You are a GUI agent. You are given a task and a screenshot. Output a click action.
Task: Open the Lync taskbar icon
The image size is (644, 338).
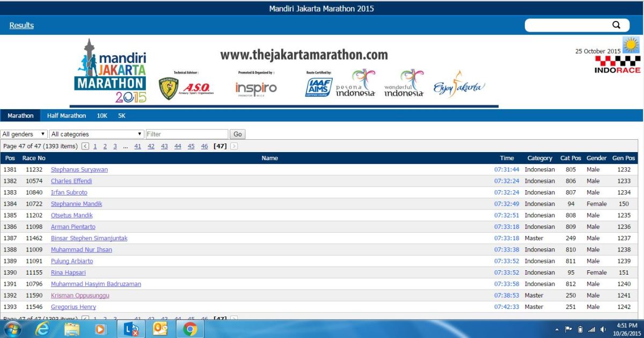pyautogui.click(x=131, y=329)
